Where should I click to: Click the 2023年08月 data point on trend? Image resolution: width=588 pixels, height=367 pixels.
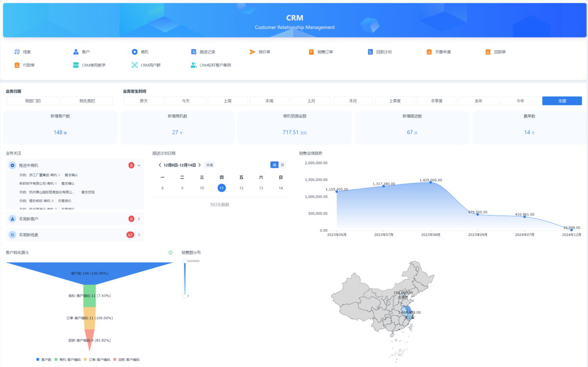coord(431,182)
